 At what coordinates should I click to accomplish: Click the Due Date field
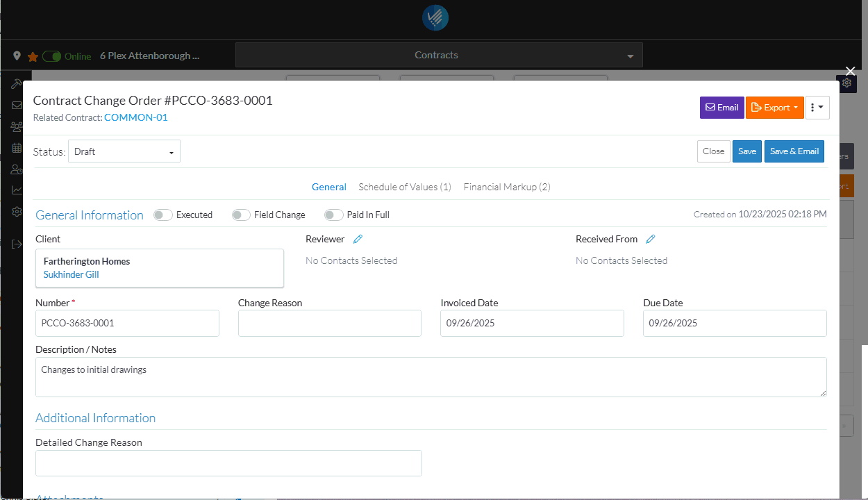click(735, 323)
